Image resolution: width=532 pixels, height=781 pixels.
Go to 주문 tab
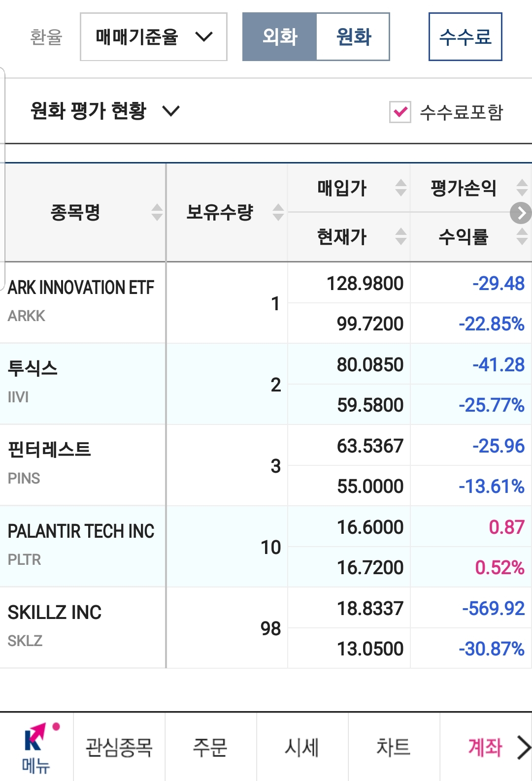click(210, 747)
